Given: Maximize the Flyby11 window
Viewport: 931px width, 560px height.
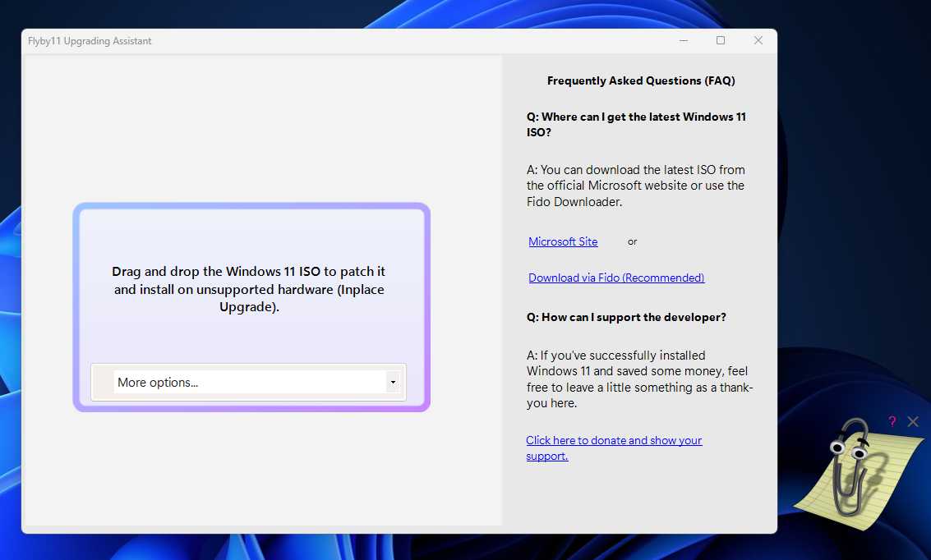Looking at the screenshot, I should [720, 40].
